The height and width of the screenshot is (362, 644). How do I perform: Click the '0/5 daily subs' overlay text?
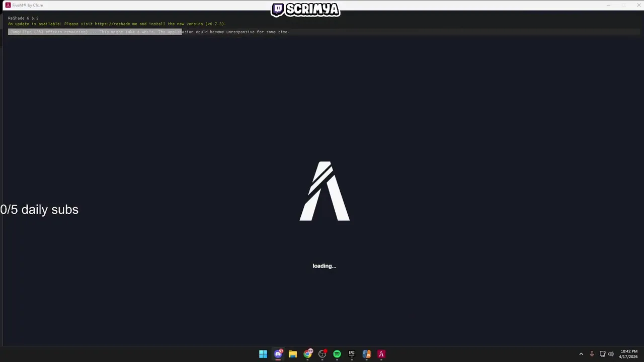coord(39,210)
